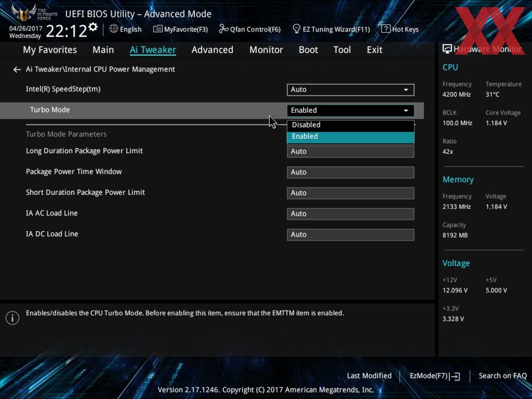Click the Turbo Mode dropdown arrow
Viewport: 532px width, 399px height.
[x=406, y=111]
